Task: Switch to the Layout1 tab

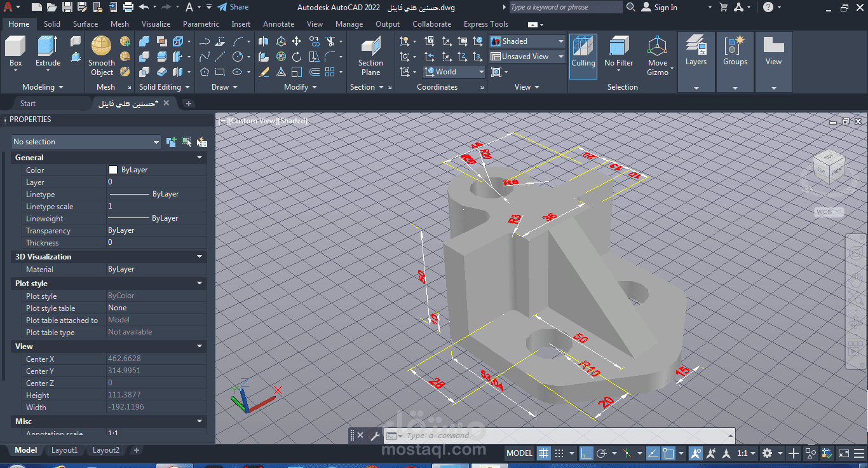Action: click(64, 450)
